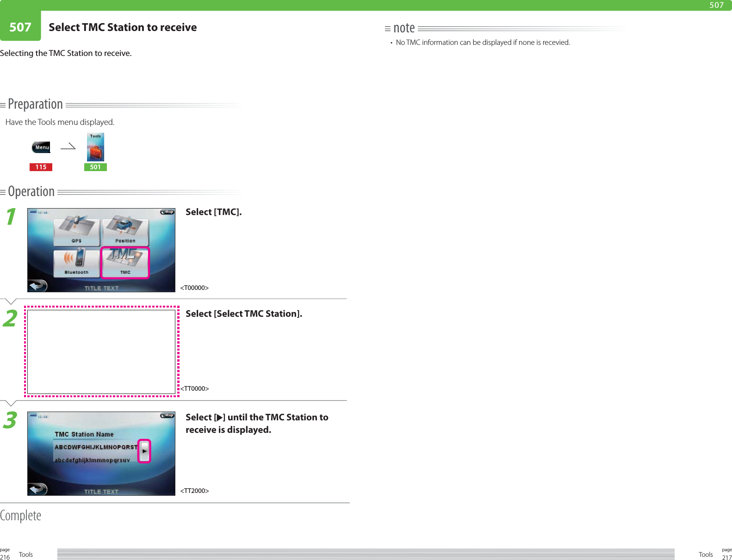Image resolution: width=732 pixels, height=560 pixels.
Task: Select the TMC tile in step 1
Action: pyautogui.click(x=125, y=263)
